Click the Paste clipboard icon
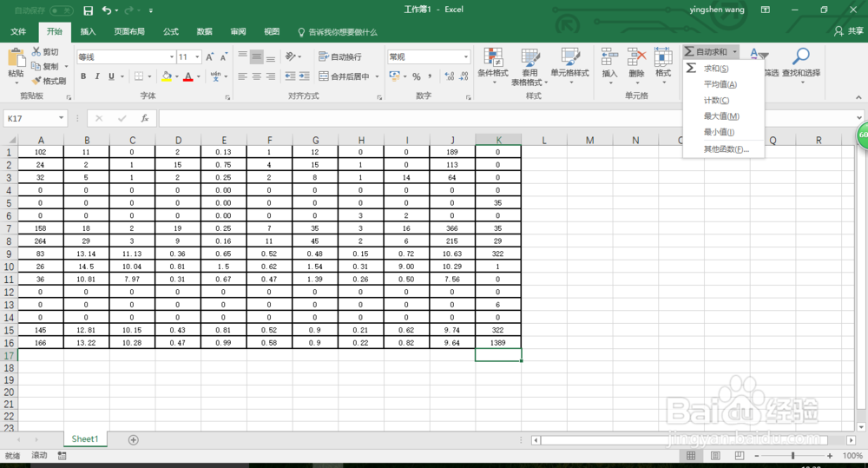 coord(16,58)
